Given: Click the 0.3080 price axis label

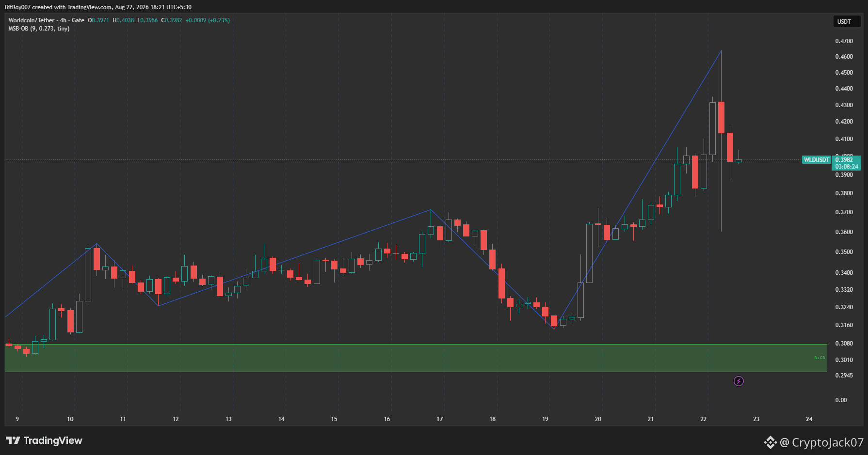Looking at the screenshot, I should click(844, 344).
